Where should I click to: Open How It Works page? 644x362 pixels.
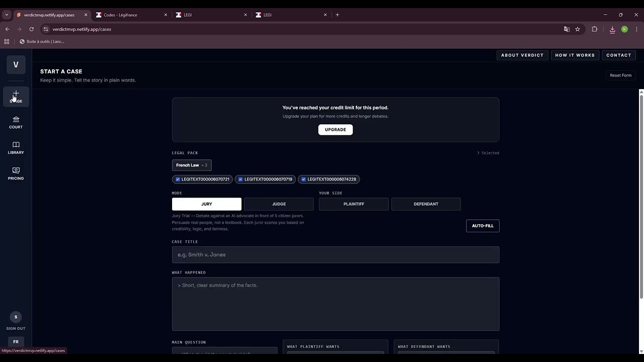pos(575,55)
